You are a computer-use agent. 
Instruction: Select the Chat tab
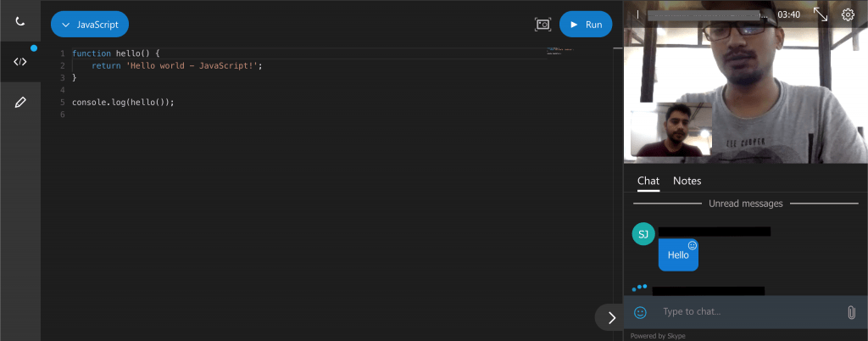[648, 181]
